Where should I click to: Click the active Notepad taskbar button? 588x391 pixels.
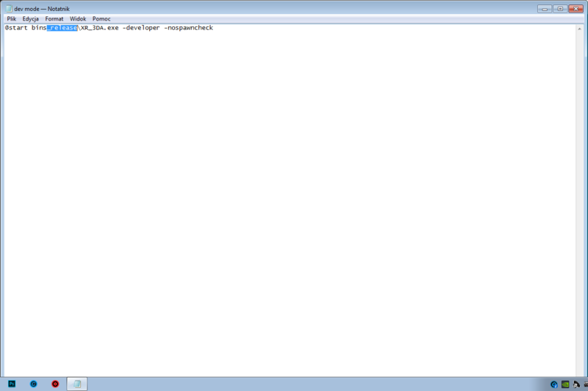click(x=76, y=384)
